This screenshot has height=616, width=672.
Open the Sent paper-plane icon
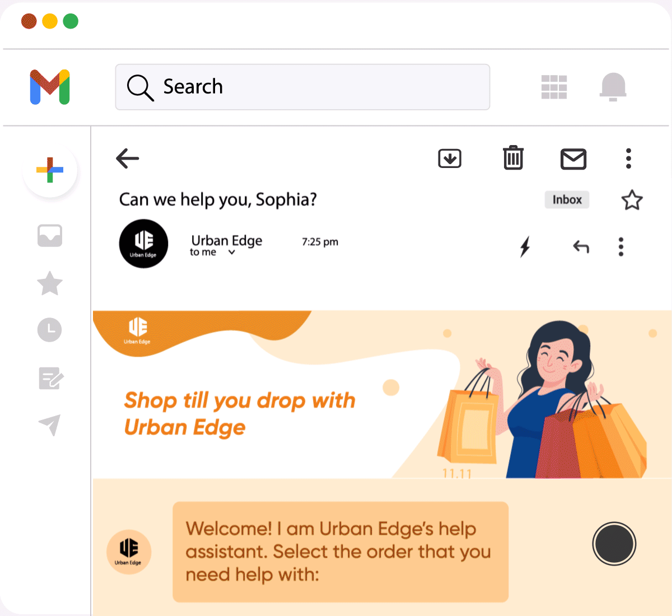click(49, 425)
